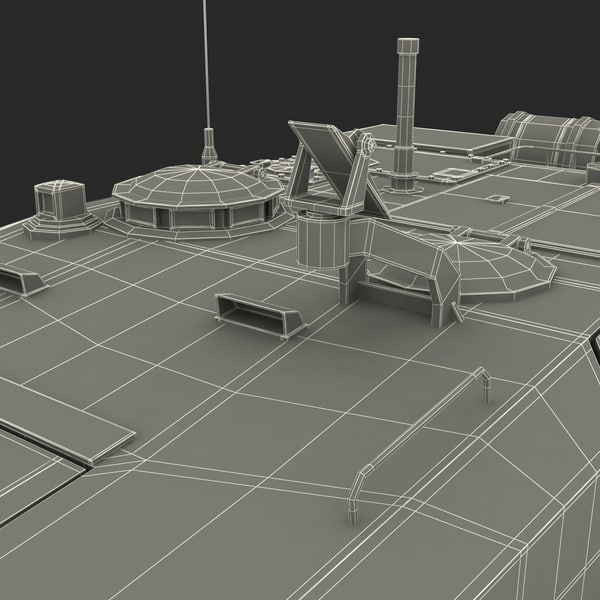
Task: Select the antenna's ribbed base mount
Action: coord(209,145)
